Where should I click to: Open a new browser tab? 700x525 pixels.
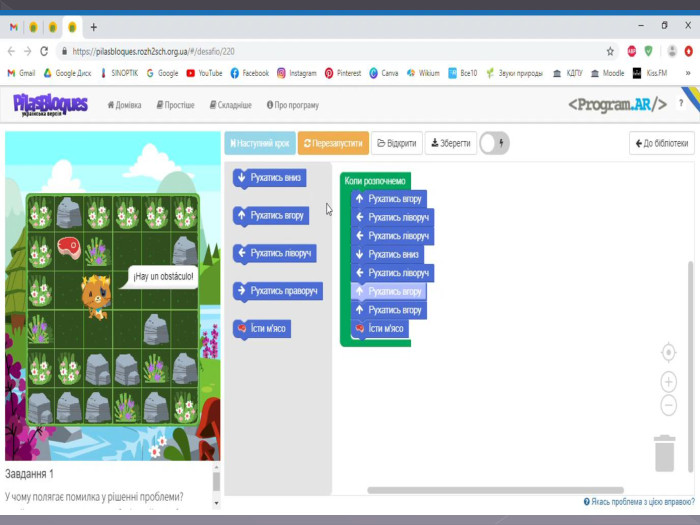(x=94, y=27)
